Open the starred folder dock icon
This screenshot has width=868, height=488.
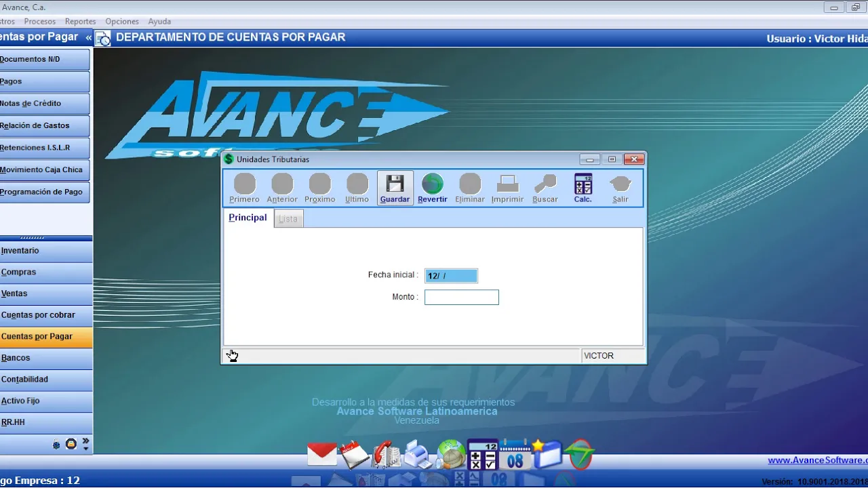[547, 454]
